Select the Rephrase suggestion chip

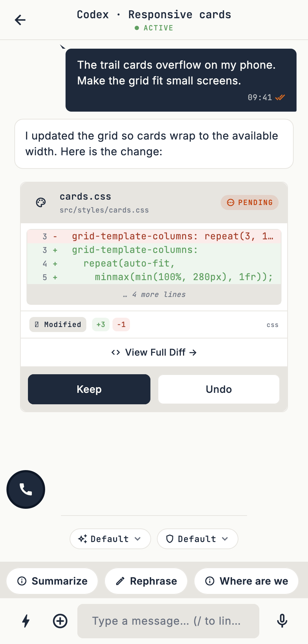[146, 581]
